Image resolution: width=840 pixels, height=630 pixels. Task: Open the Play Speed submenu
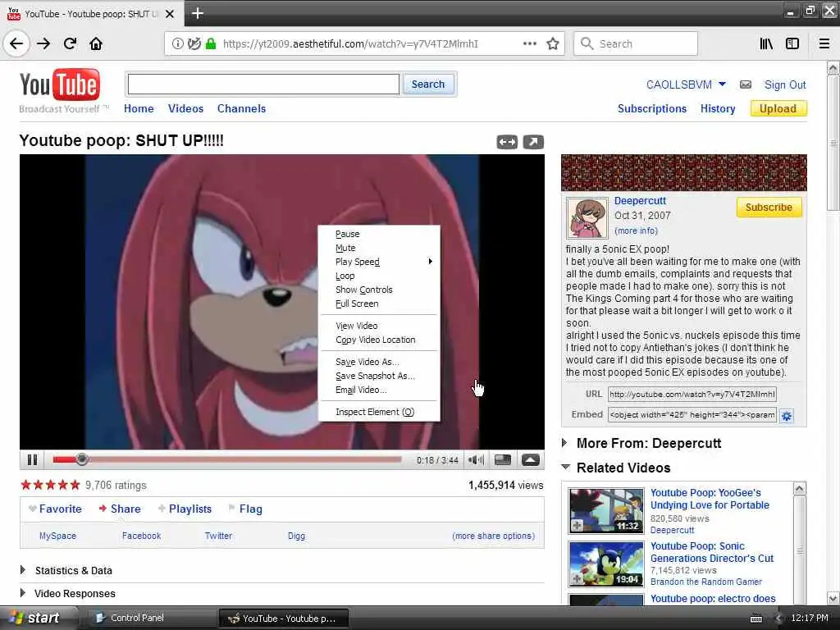click(x=379, y=262)
